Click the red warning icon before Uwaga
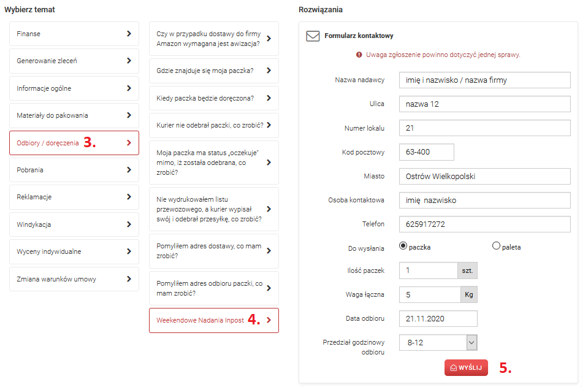 pyautogui.click(x=359, y=55)
